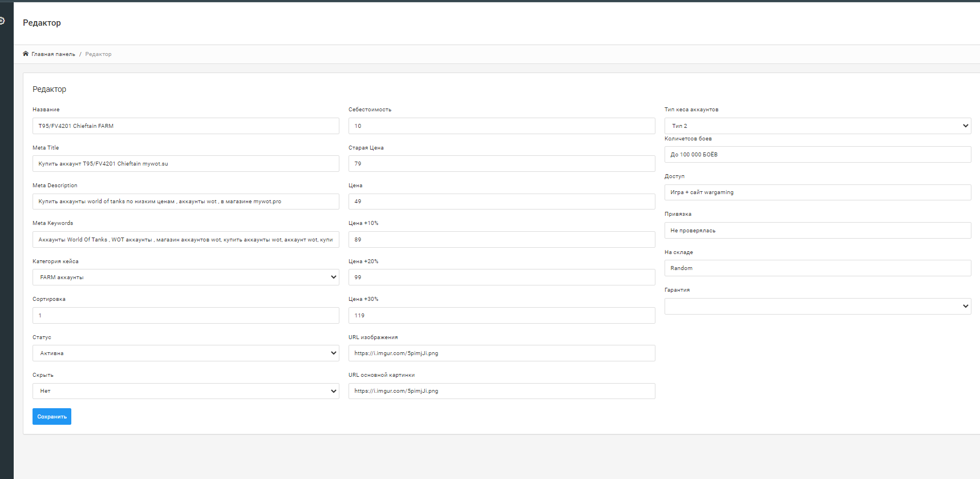Screen dimensions: 980x479
Task: Open the Тип кеса аккаунтов dropdown
Action: pos(817,126)
